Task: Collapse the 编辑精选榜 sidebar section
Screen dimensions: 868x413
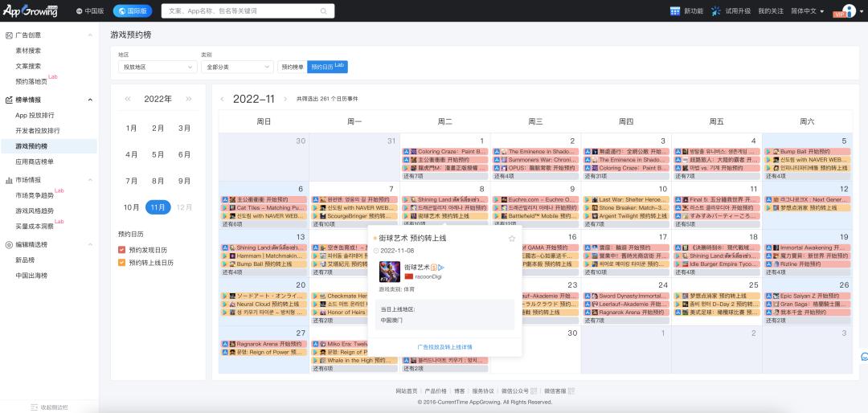Action: (x=90, y=245)
